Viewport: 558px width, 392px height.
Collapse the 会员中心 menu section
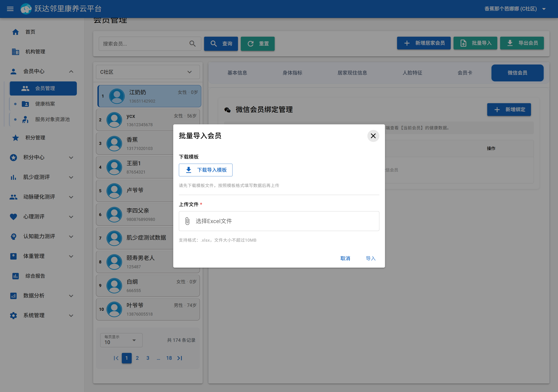point(71,71)
